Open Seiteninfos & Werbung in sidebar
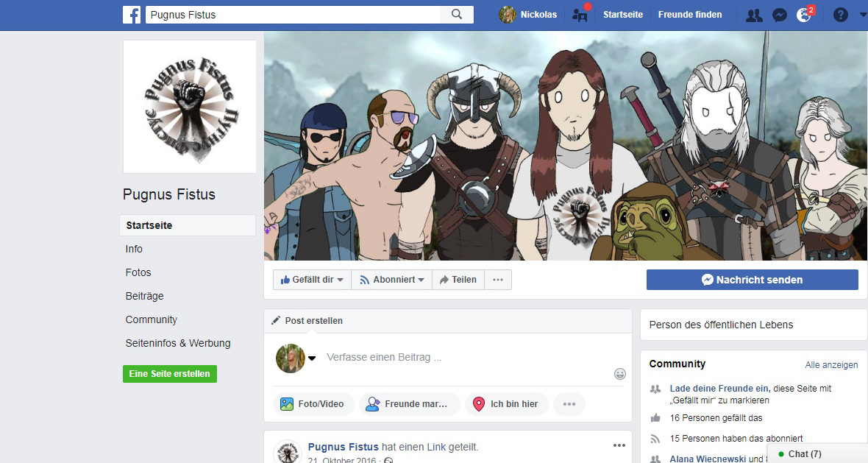This screenshot has height=463, width=868. pos(178,343)
